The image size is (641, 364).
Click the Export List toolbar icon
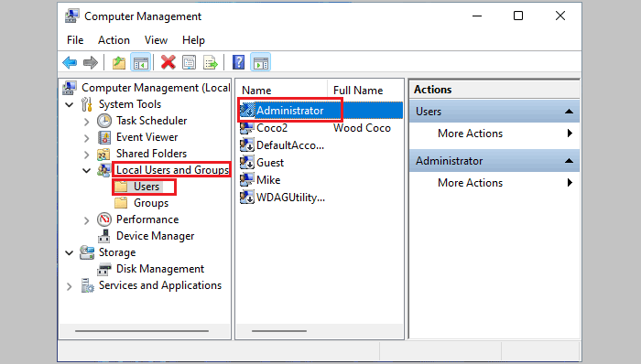click(211, 62)
